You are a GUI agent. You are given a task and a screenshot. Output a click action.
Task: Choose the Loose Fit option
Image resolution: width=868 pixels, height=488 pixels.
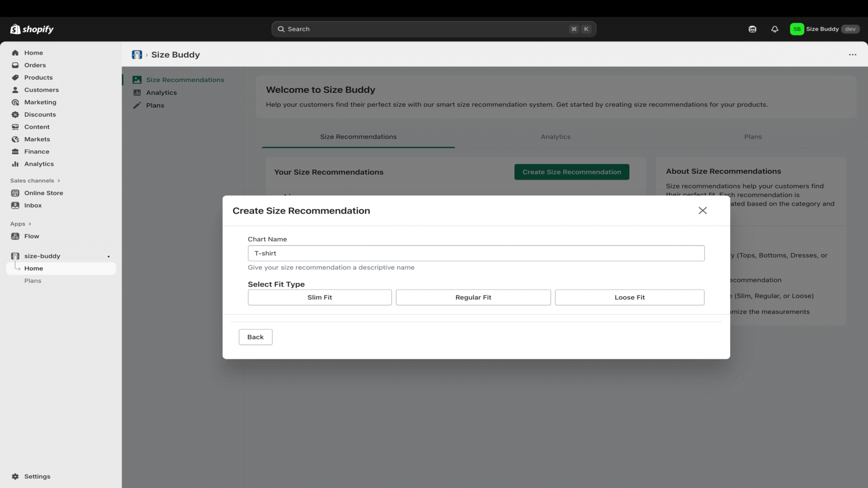click(x=629, y=297)
